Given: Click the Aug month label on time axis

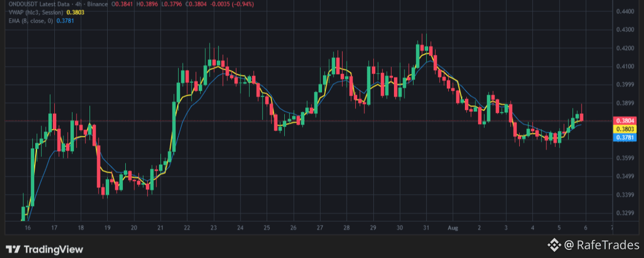Looking at the screenshot, I should click(x=453, y=228).
